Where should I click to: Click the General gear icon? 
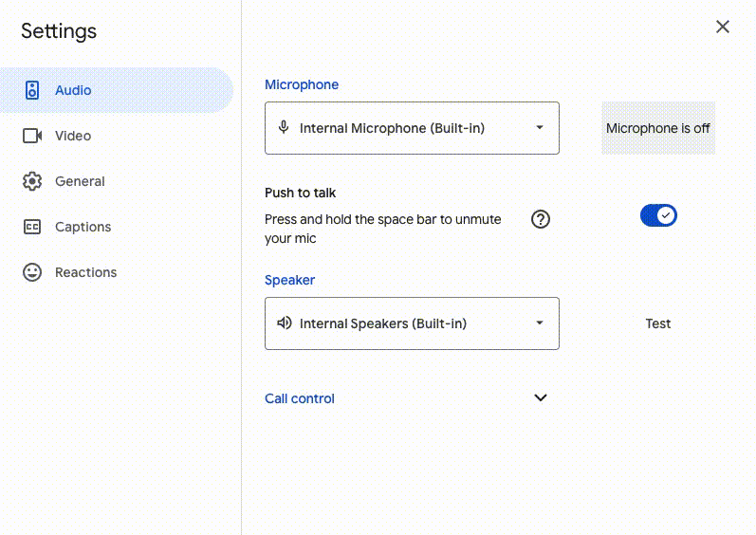tap(32, 181)
